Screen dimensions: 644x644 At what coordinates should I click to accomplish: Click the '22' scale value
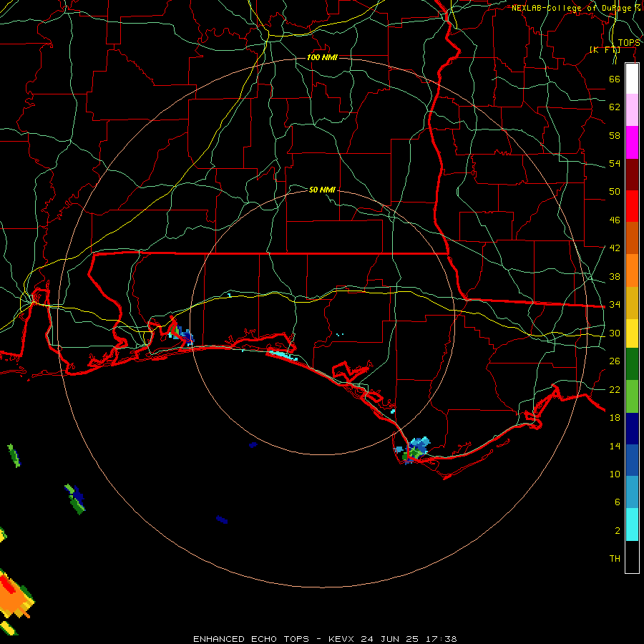(x=615, y=389)
